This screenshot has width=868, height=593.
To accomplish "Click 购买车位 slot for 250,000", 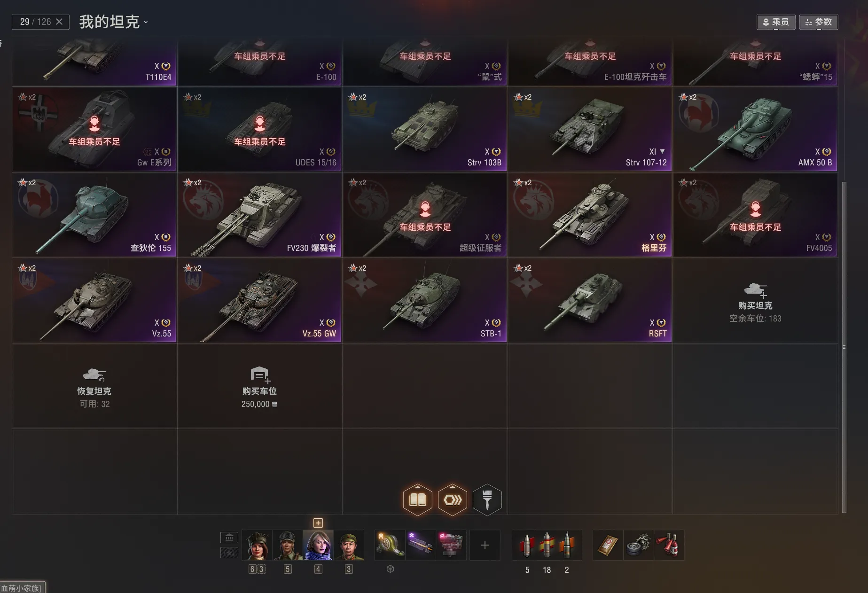I will coord(259,386).
